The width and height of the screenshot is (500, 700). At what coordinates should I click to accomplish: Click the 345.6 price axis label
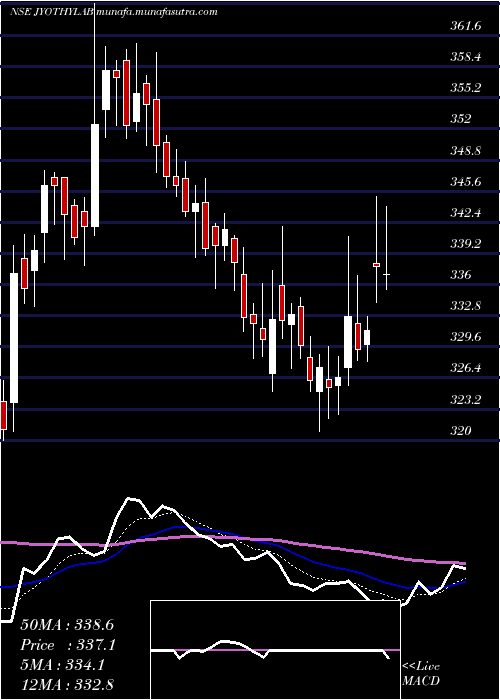pyautogui.click(x=466, y=182)
